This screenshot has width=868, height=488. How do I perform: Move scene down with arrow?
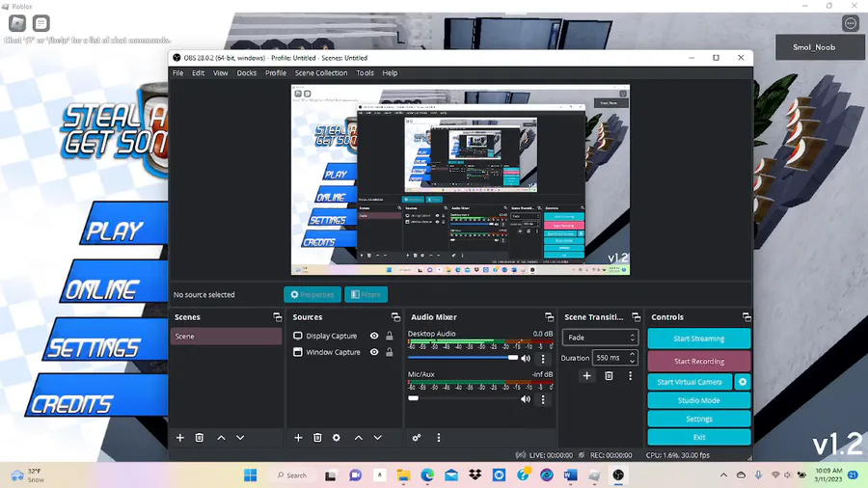point(240,438)
